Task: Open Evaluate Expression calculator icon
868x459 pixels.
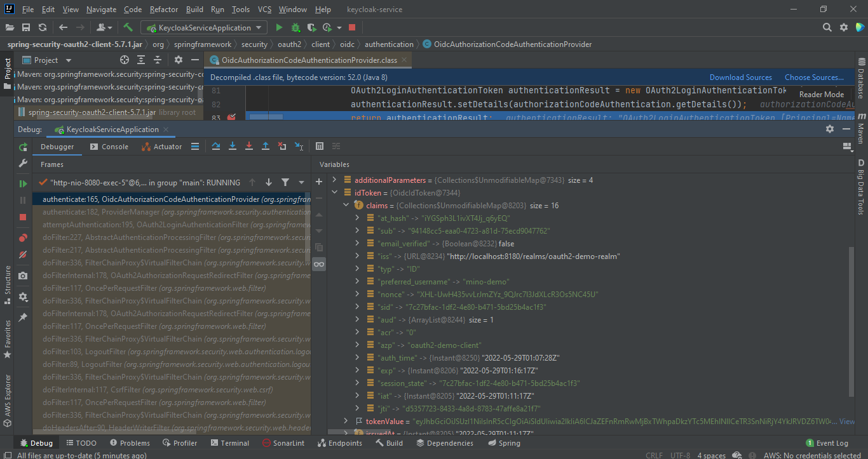Action: pyautogui.click(x=320, y=146)
